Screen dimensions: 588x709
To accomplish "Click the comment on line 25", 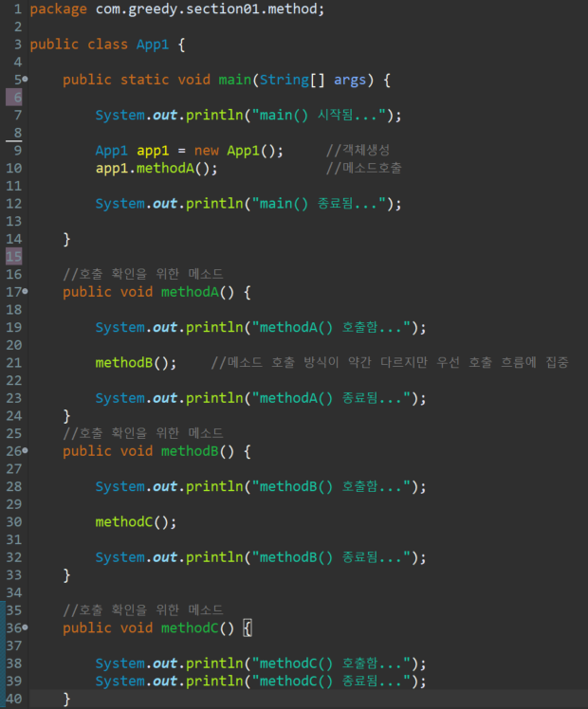I will click(x=143, y=433).
